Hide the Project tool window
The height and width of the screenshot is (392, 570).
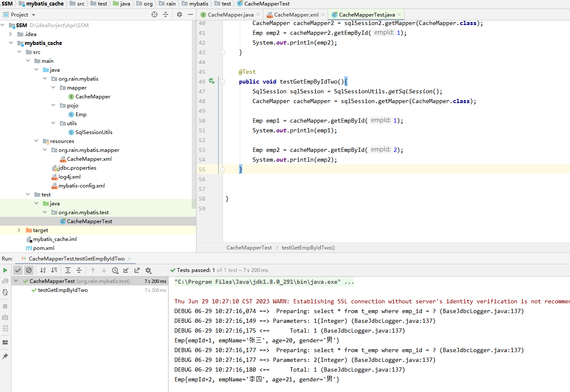point(191,14)
